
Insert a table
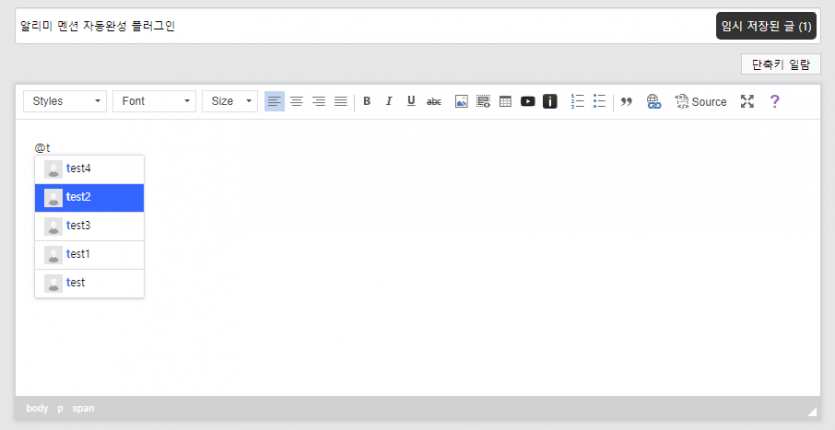(x=505, y=101)
